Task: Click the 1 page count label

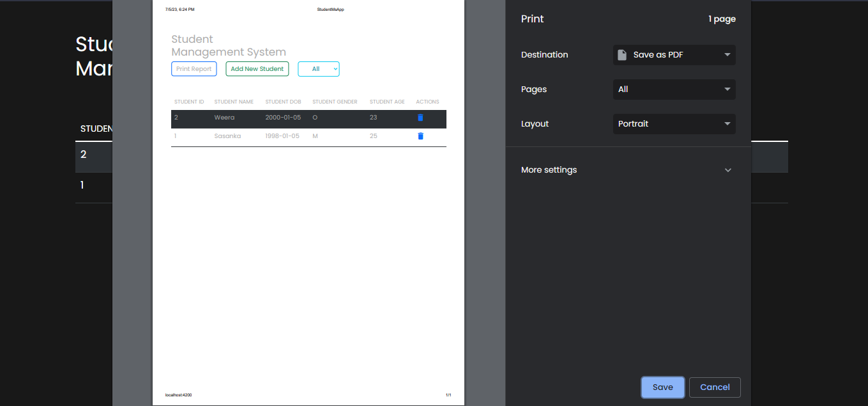Action: click(x=722, y=19)
